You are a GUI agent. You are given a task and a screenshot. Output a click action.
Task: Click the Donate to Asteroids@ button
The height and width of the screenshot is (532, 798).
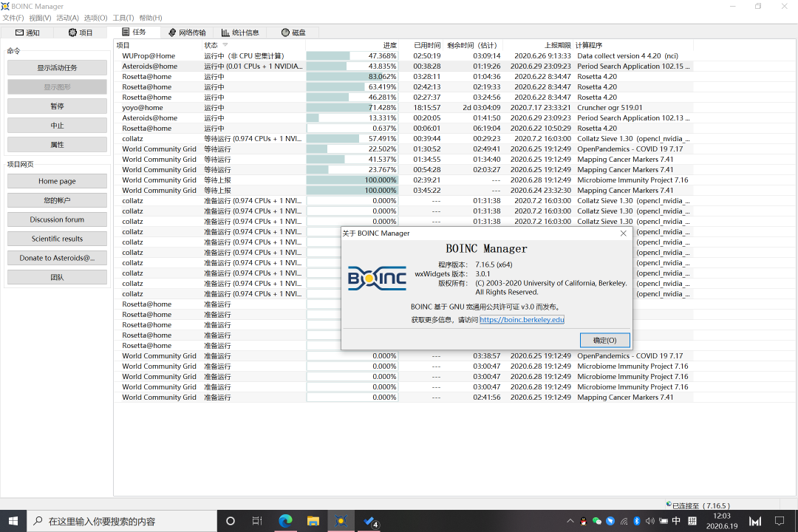[x=57, y=258]
